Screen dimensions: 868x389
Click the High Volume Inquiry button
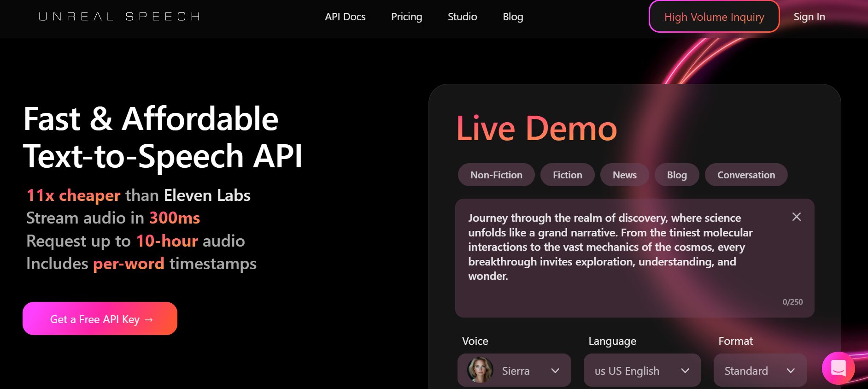coord(714,17)
